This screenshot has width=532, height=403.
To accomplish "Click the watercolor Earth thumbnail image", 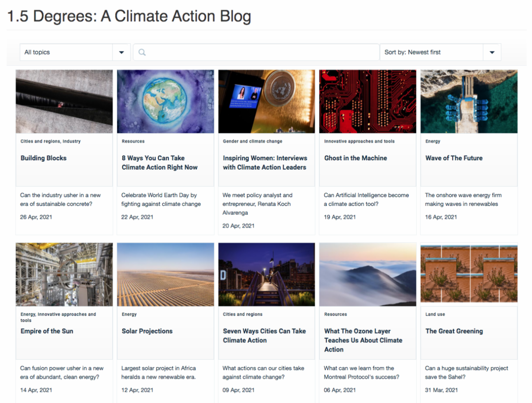I will point(165,101).
